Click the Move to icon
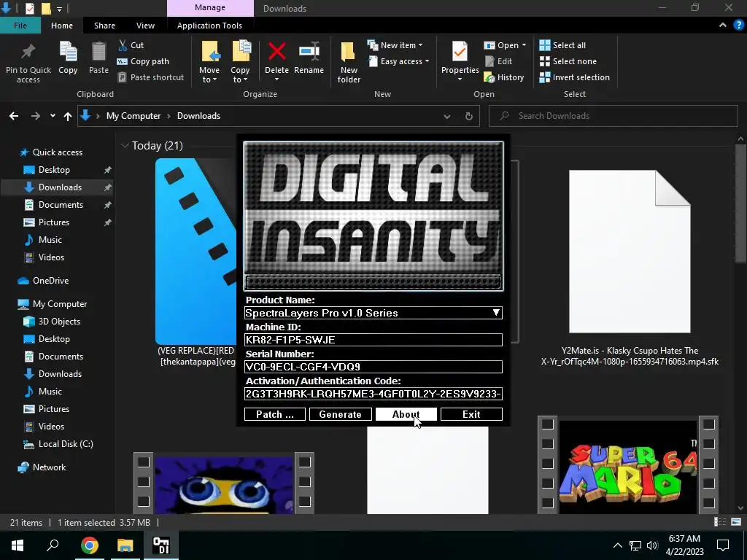This screenshot has width=747, height=560. (209, 52)
